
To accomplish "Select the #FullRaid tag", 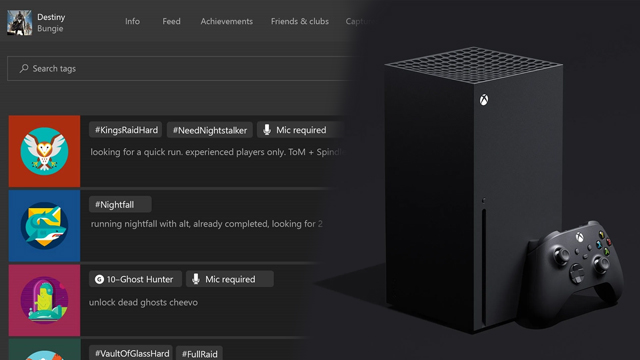I will point(199,353).
